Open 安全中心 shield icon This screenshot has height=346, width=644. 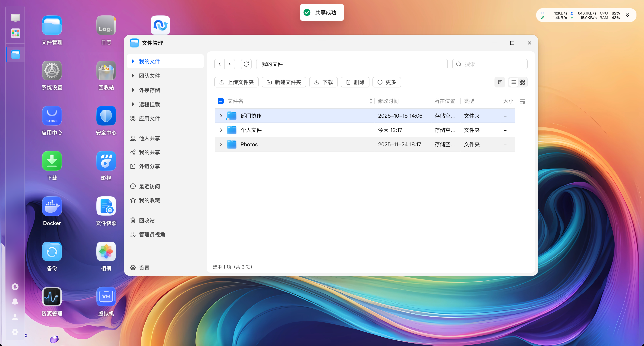[106, 116]
